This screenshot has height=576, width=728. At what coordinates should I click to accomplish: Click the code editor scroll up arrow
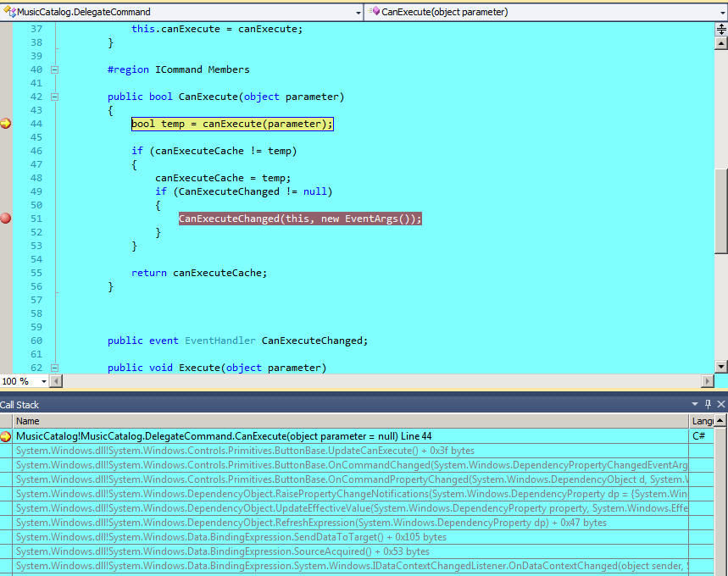pyautogui.click(x=721, y=44)
